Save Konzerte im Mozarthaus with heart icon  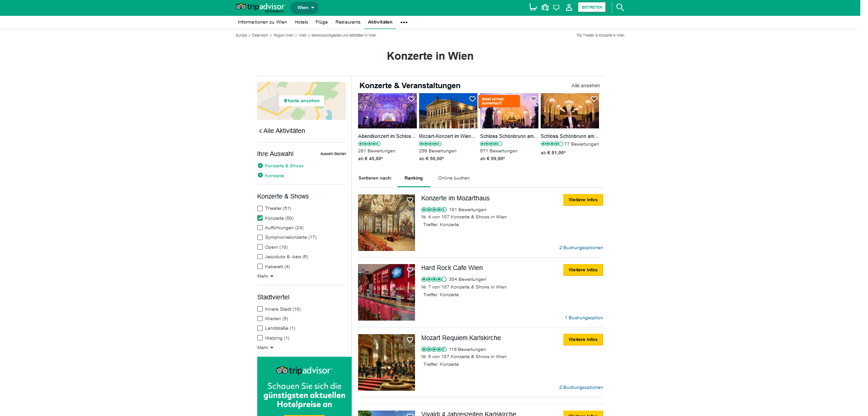(x=410, y=200)
